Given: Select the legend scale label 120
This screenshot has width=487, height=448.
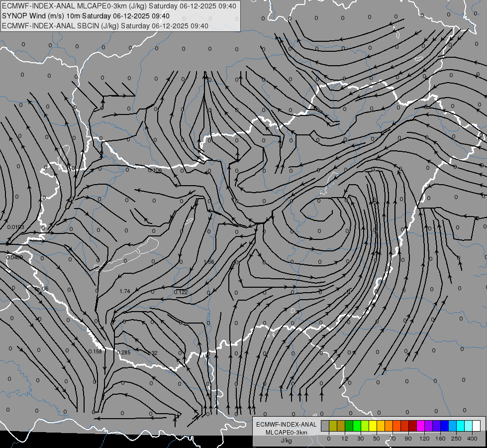Looking at the screenshot, I should [x=424, y=439].
